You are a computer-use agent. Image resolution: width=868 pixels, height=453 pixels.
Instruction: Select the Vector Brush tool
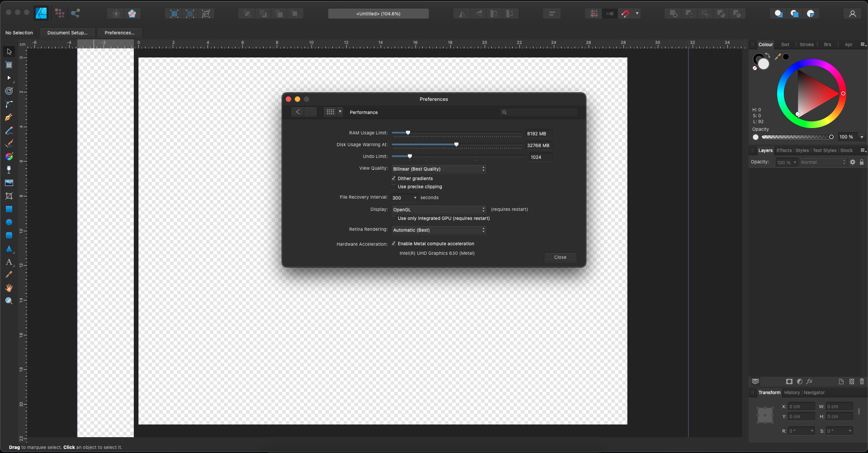(x=9, y=143)
